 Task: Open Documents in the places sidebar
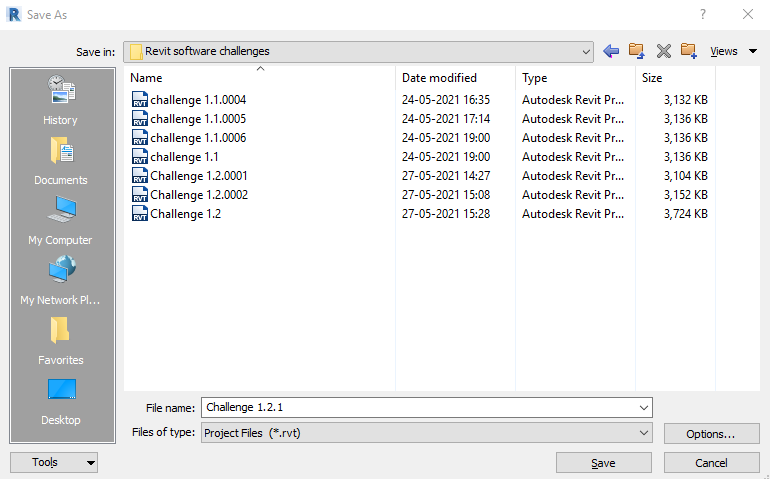click(x=61, y=161)
